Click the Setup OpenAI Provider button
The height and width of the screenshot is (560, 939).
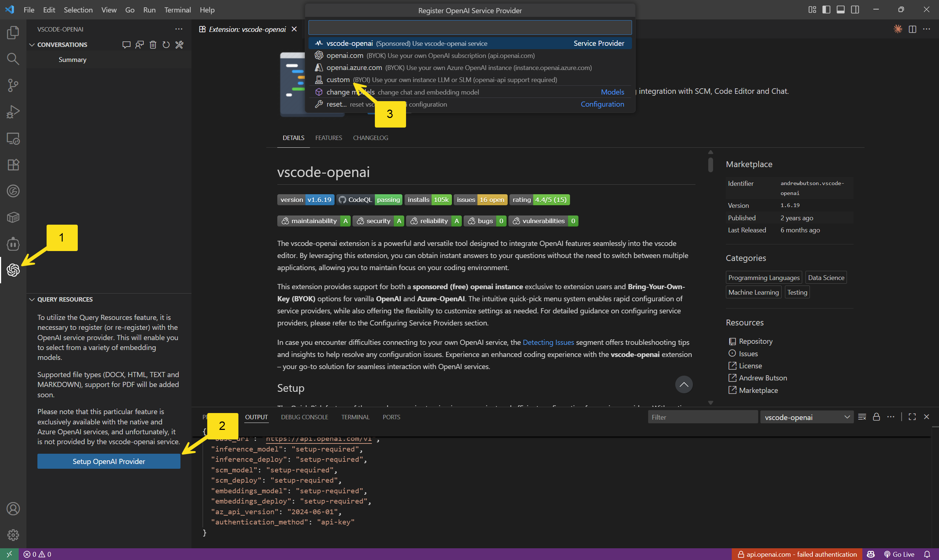[x=109, y=461]
